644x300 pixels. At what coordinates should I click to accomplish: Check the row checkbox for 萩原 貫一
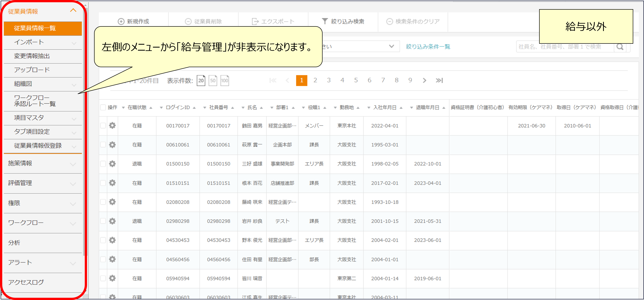[x=103, y=145]
